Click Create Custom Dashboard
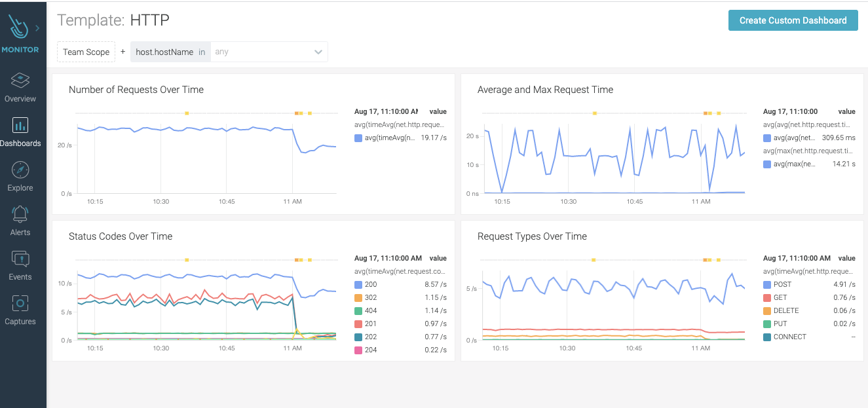 [x=793, y=20]
